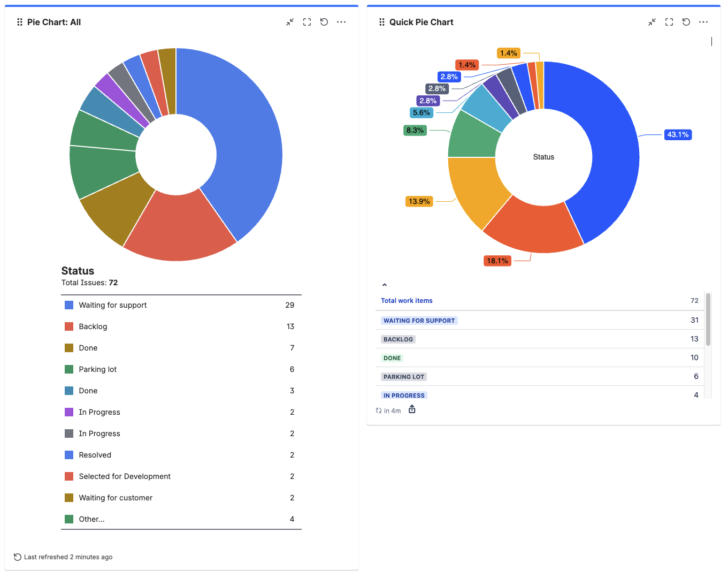Refresh the Pie Chart: All gadget
Screen dimensions: 728x578
tap(324, 22)
